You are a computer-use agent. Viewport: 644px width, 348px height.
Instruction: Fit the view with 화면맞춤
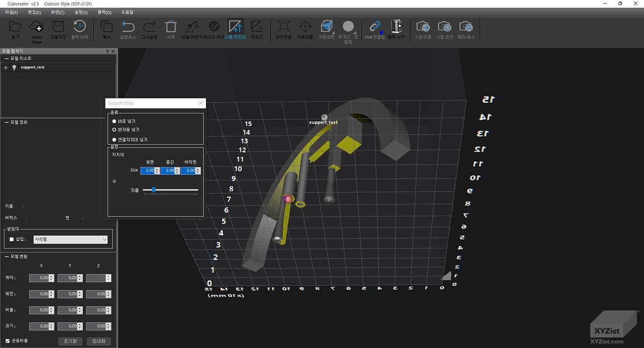[284, 30]
